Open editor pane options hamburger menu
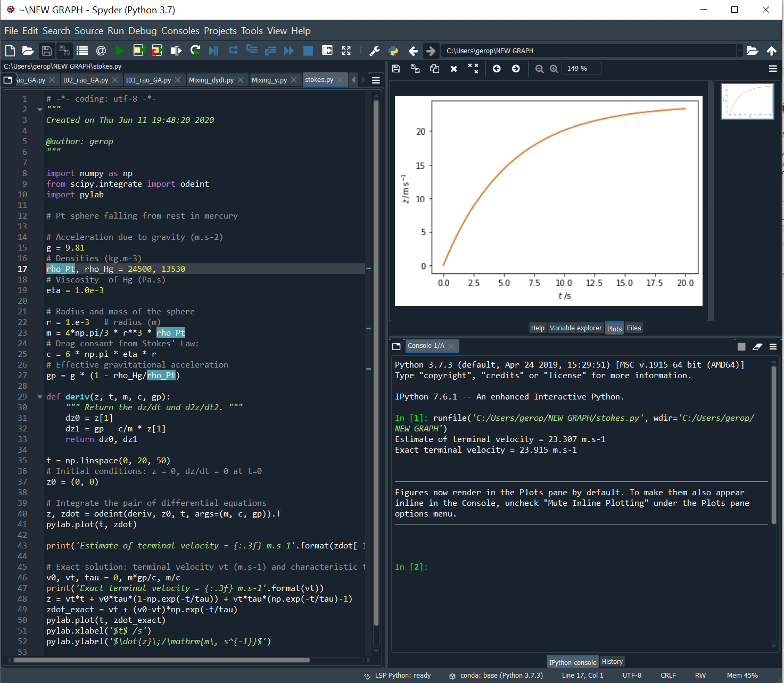The height and width of the screenshot is (683, 784). 376,80
